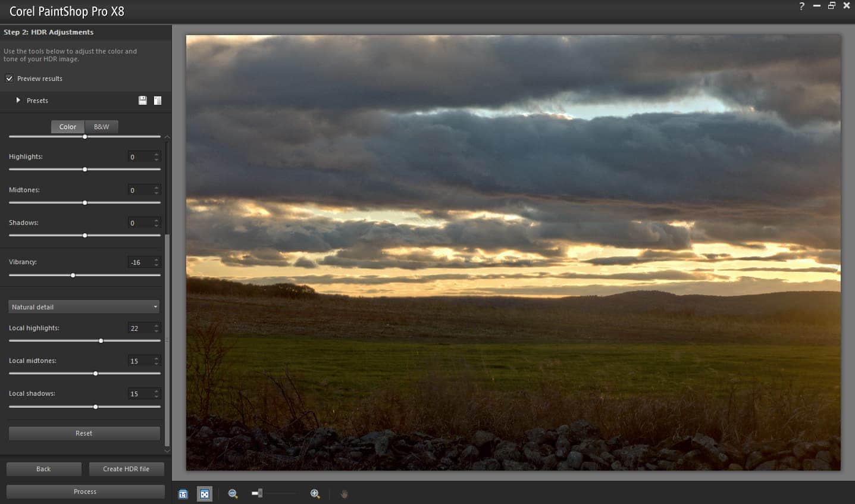Click the Local highlights value field
Viewport: 855px width, 504px height.
point(139,328)
